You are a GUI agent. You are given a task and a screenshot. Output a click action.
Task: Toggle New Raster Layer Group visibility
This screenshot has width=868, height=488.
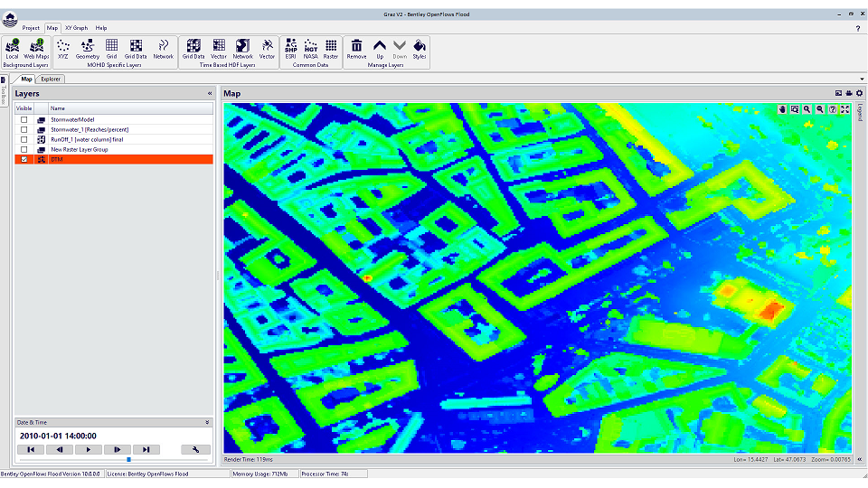24,149
